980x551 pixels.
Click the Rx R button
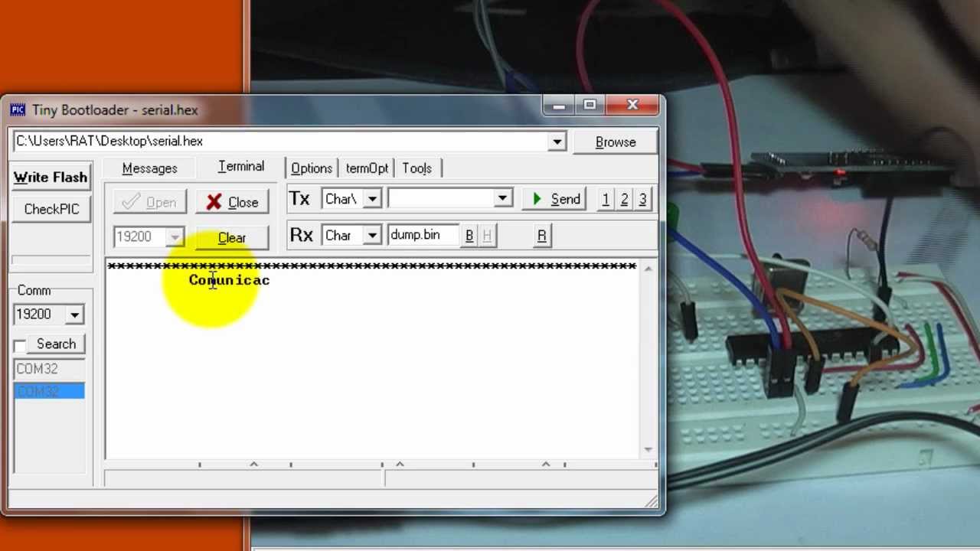click(x=541, y=236)
